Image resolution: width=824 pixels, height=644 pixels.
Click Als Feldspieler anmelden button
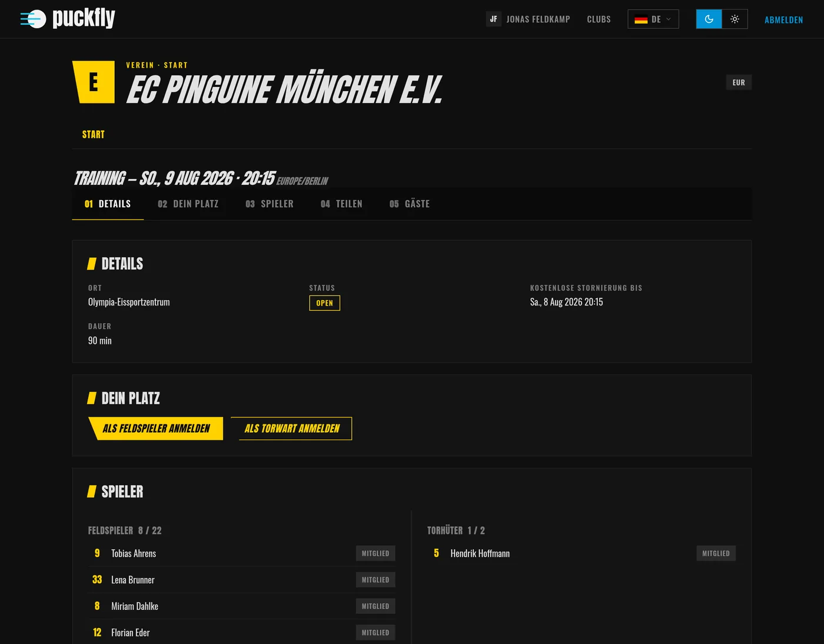point(156,429)
